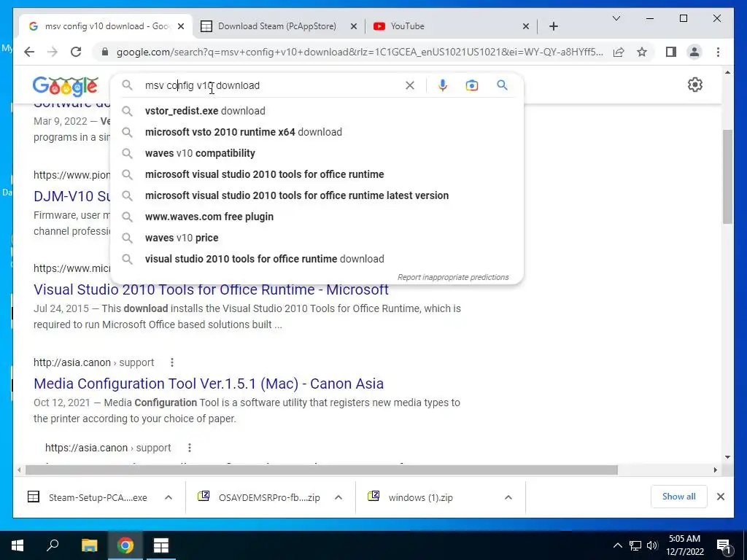747x560 pixels.
Task: Close the Download Steam tab
Action: [354, 26]
